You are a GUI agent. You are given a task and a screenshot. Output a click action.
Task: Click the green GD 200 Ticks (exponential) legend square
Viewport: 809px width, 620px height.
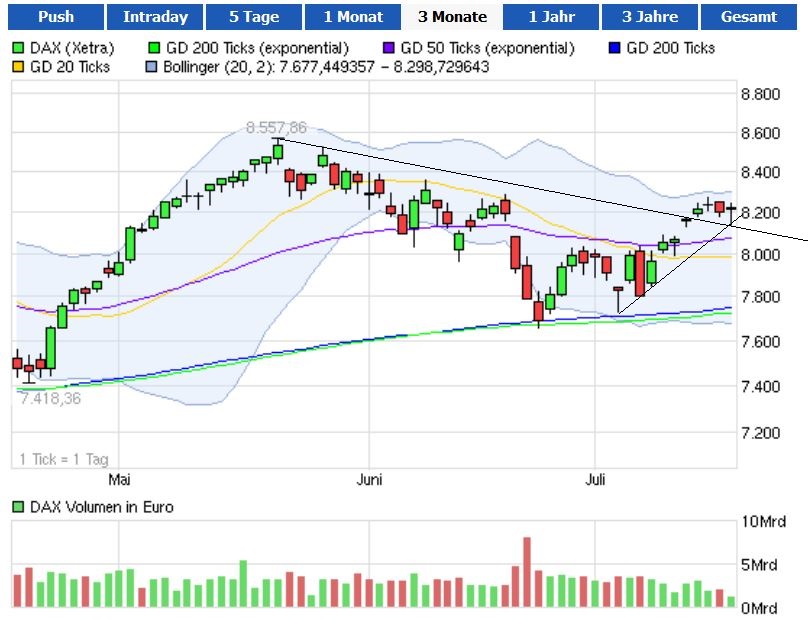pos(155,47)
